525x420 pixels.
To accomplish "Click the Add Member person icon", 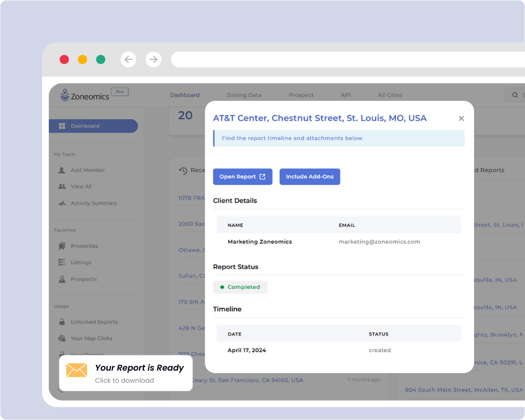I will click(62, 170).
